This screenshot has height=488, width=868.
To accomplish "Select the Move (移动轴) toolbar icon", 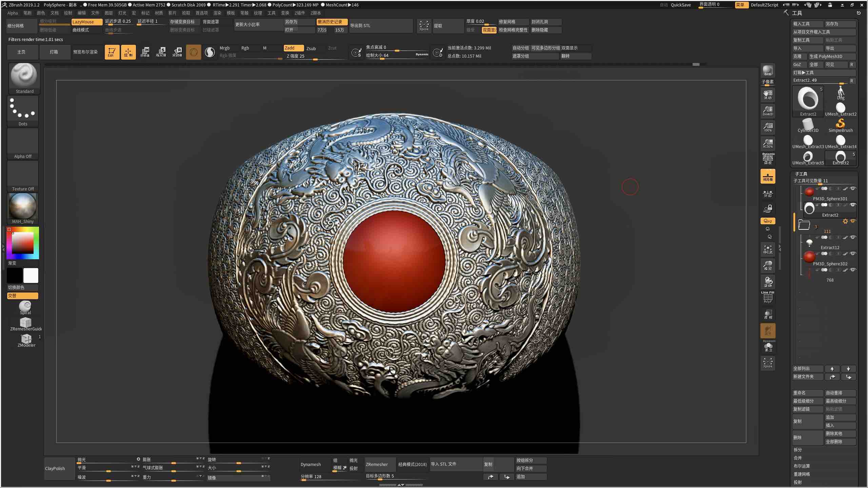I will [145, 52].
